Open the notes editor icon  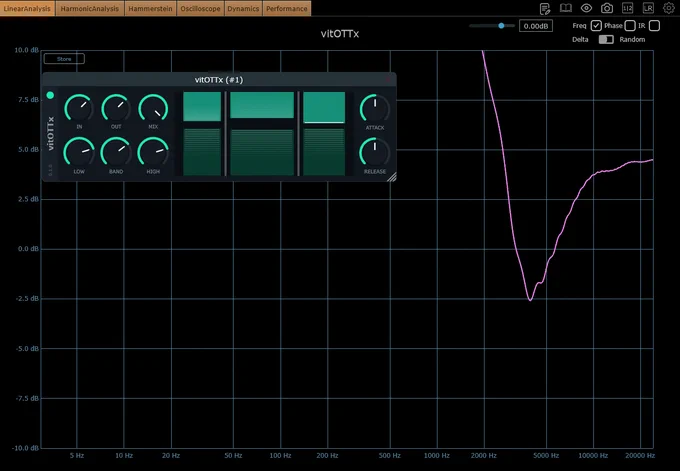(545, 8)
